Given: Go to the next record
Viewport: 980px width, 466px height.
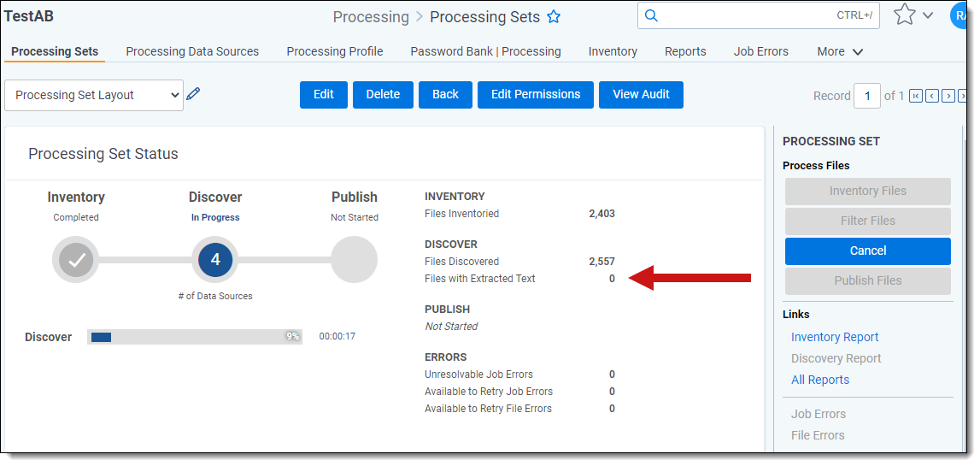Looking at the screenshot, I should [x=948, y=96].
